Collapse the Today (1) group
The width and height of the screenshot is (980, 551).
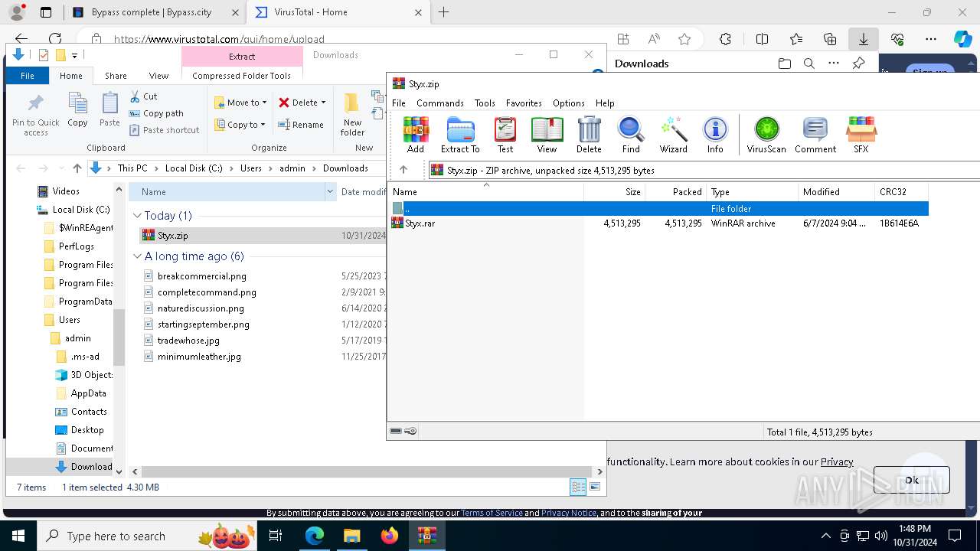tap(137, 216)
